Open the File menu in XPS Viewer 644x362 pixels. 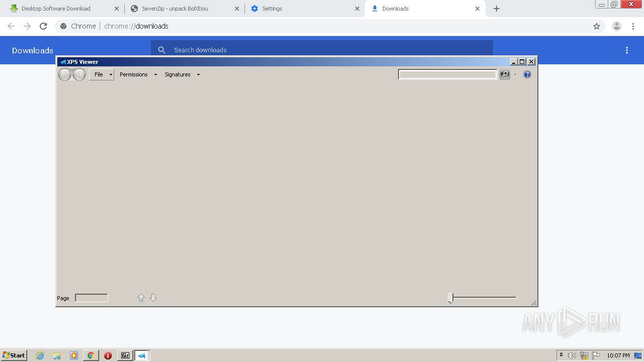(x=102, y=74)
